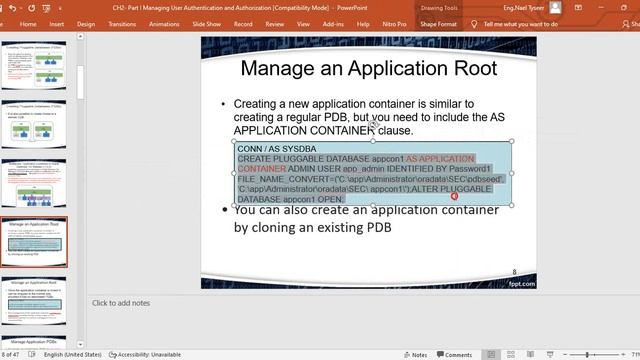Open the Help tab
640x360 pixels.
[x=363, y=24]
